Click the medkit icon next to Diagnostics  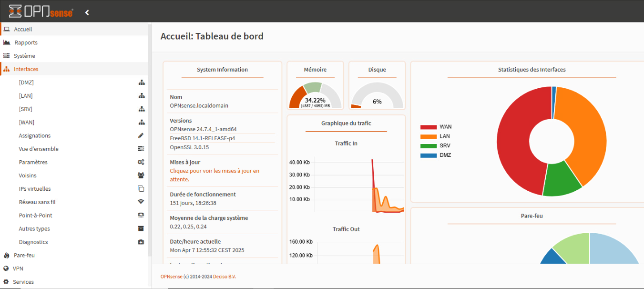click(x=141, y=242)
